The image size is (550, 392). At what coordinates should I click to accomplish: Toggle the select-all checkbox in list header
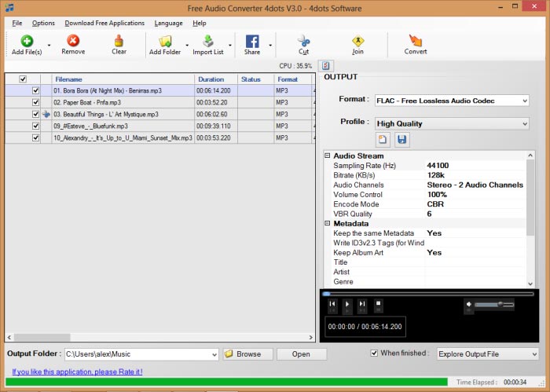click(23, 79)
